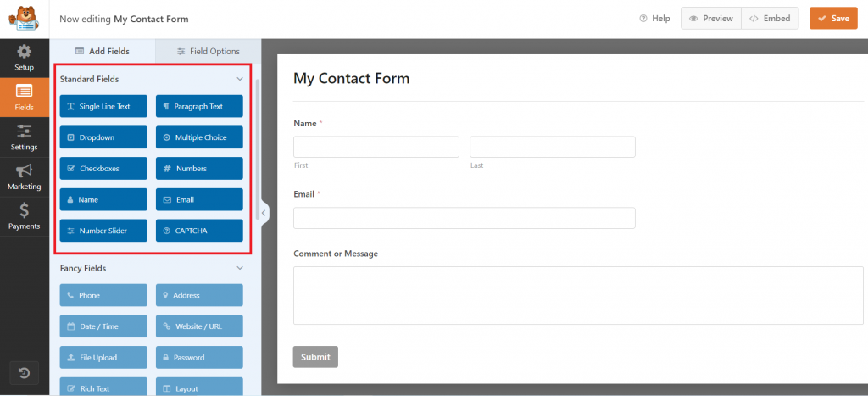The height and width of the screenshot is (396, 868).
Task: Select the Add Fields tab
Action: pos(103,51)
